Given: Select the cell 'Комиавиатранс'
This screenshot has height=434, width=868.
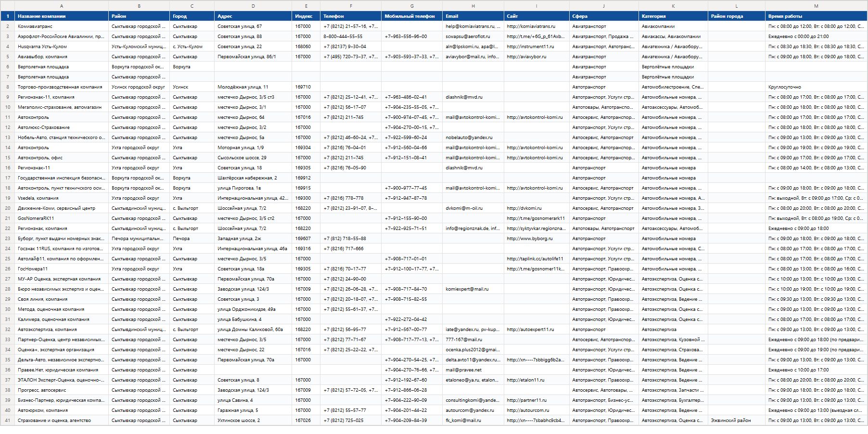Looking at the screenshot, I should (x=62, y=26).
